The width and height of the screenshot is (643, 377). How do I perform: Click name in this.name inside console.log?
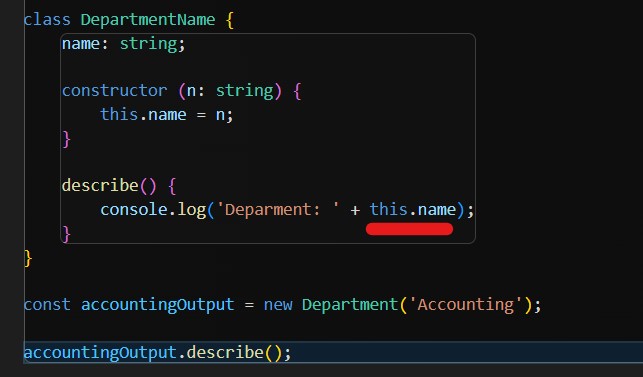point(437,210)
